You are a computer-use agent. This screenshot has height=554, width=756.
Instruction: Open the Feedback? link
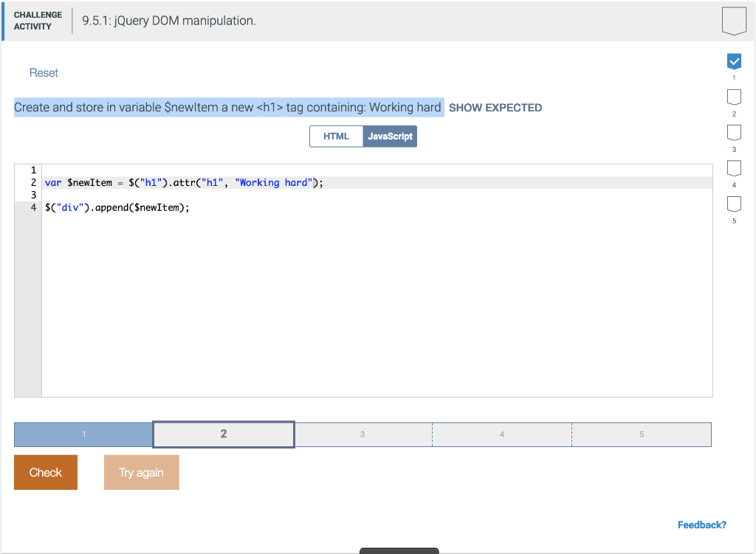[x=702, y=524]
